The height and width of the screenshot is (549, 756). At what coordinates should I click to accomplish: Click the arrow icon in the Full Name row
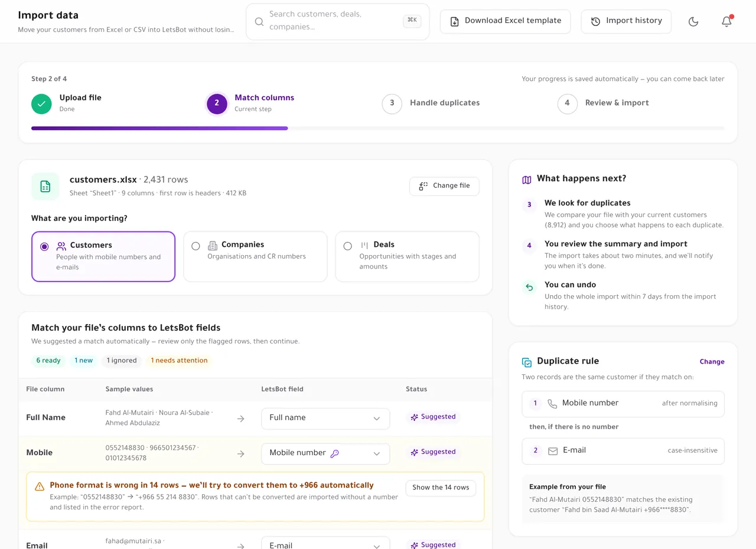[241, 419]
